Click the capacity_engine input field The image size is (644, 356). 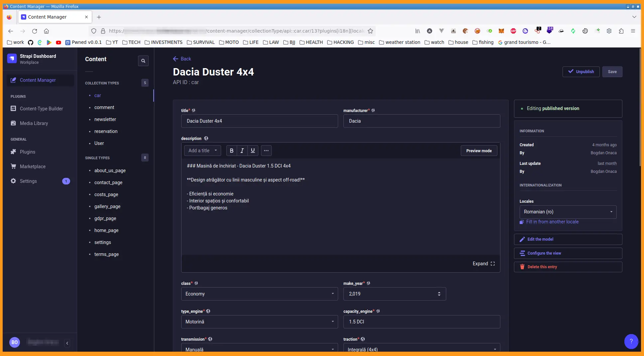[422, 322]
